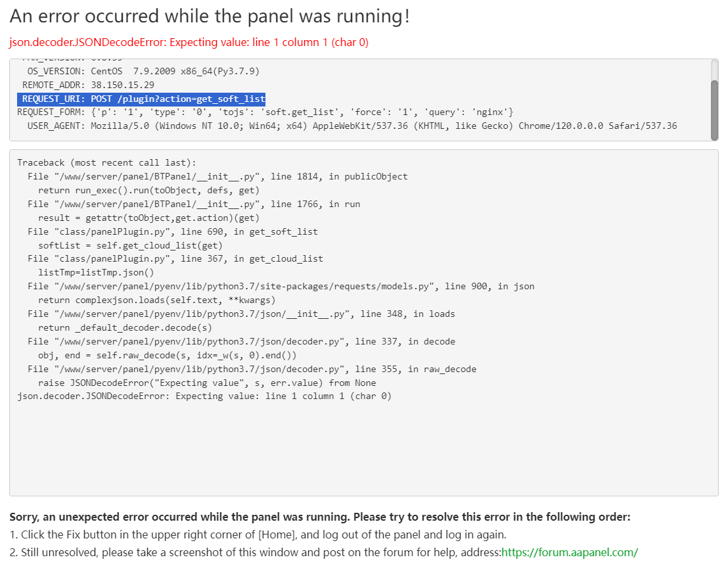This screenshot has width=728, height=570.
Task: Click the highlighted REQUEST_URI line
Action: point(141,99)
